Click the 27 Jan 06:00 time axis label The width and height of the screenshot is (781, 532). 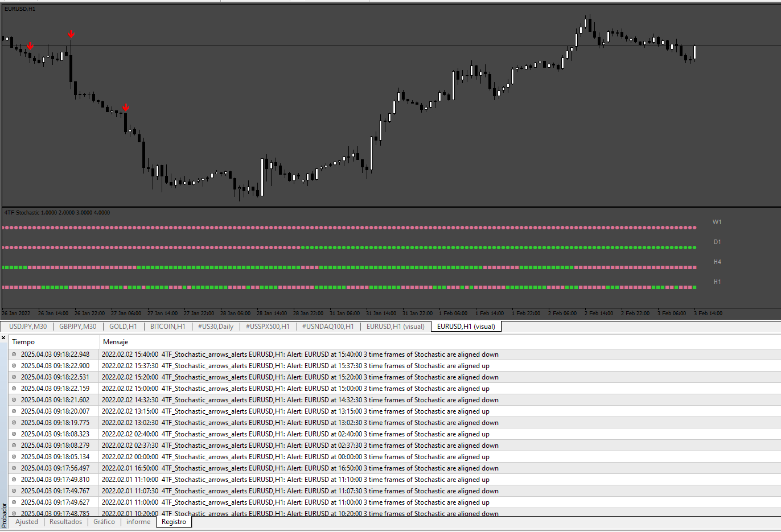point(126,314)
